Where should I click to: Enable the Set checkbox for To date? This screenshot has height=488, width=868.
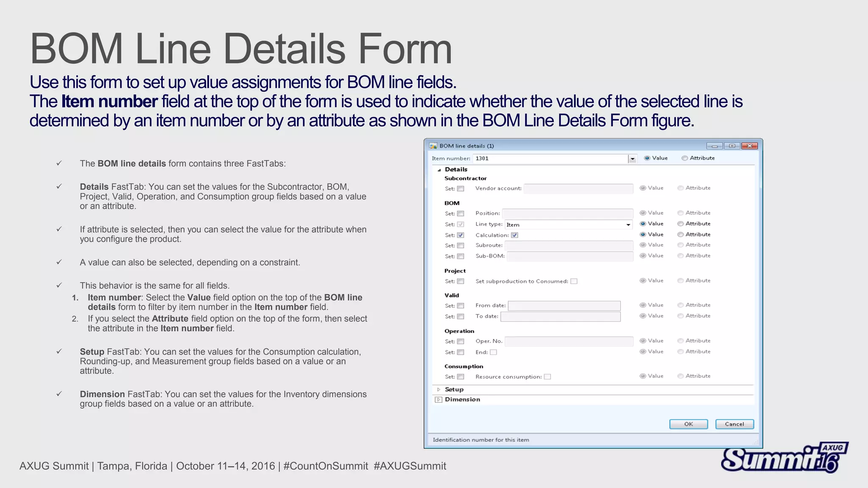[461, 316]
